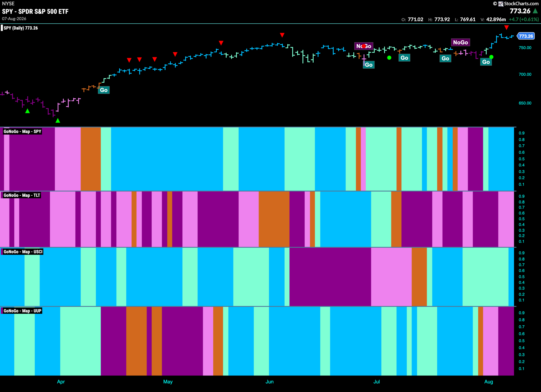Click the StockCharts.com logo icon

pos(500,4)
